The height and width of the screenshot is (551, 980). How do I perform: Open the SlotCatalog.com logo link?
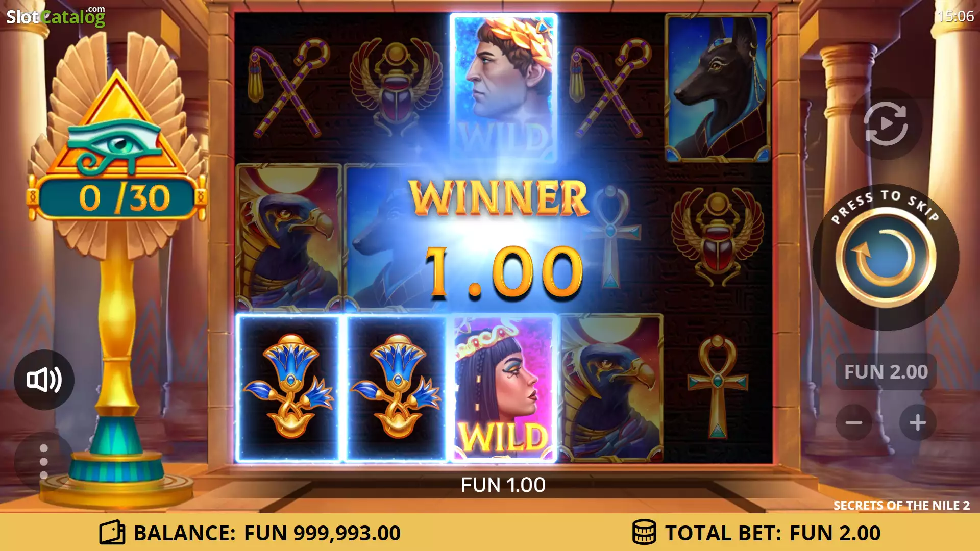click(56, 16)
